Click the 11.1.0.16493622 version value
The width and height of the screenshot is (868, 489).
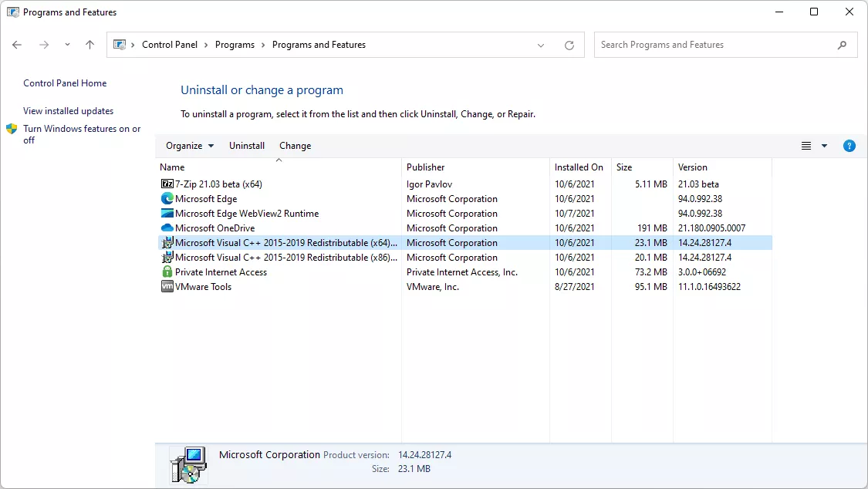(x=709, y=287)
